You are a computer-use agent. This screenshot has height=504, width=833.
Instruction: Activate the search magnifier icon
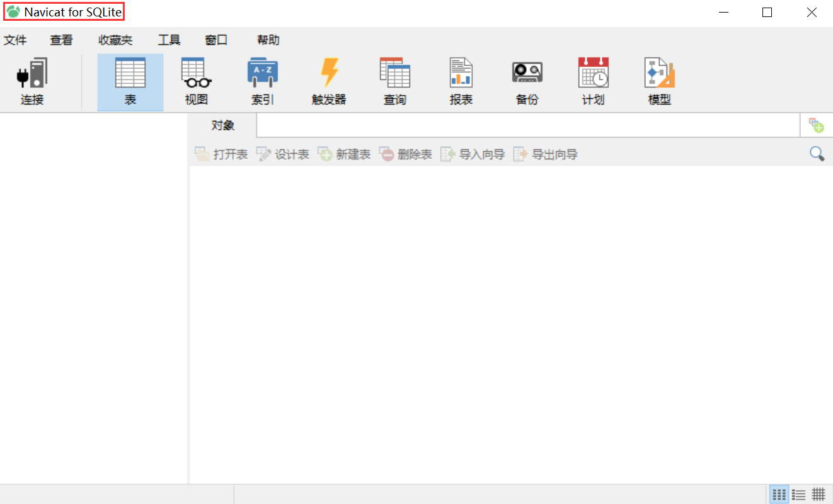817,153
